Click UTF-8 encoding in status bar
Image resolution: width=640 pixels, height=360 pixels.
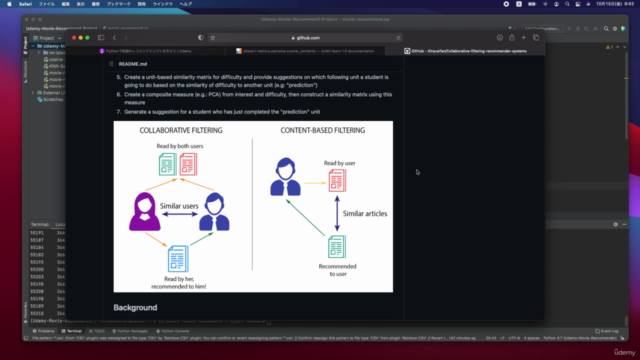pyautogui.click(x=514, y=338)
